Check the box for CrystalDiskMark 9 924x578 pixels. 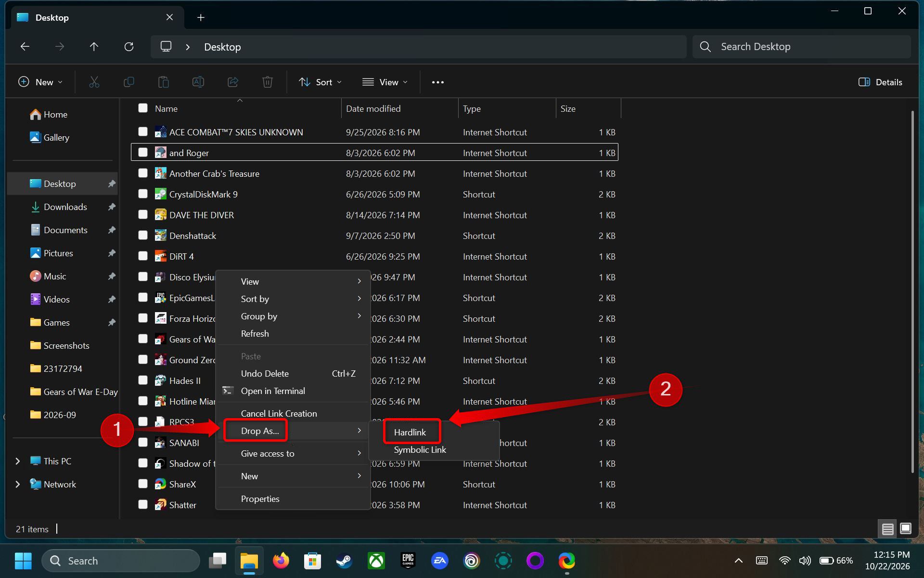143,194
